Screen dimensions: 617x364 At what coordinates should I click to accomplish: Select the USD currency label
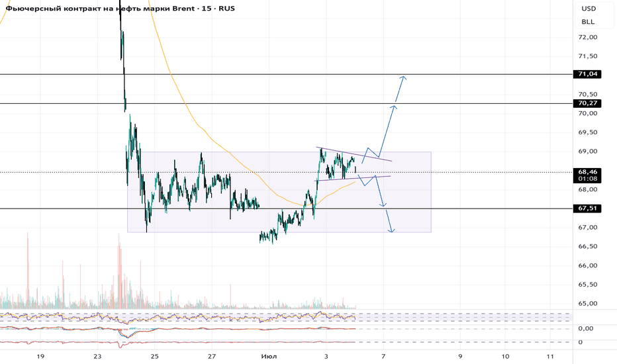point(589,9)
